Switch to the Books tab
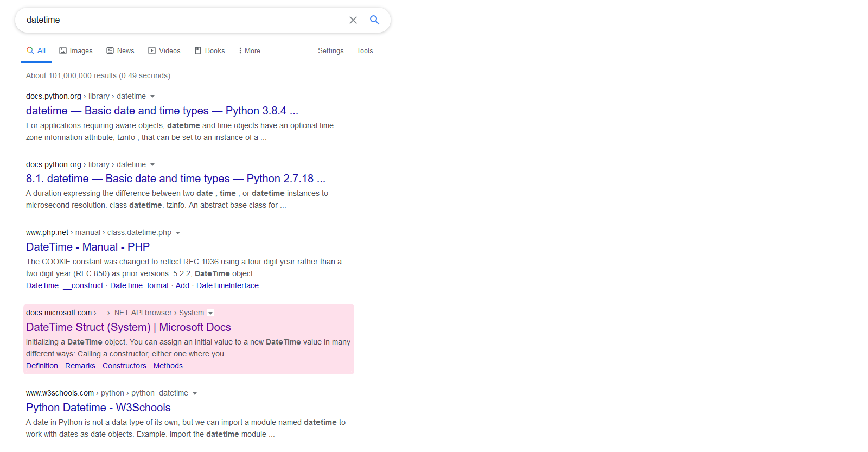868x452 pixels. point(209,50)
